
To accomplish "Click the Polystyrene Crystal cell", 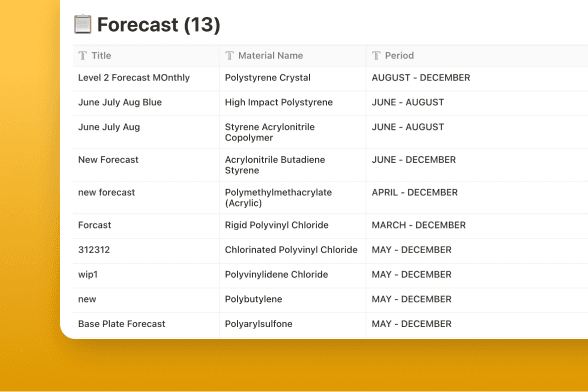I will 292,78.
